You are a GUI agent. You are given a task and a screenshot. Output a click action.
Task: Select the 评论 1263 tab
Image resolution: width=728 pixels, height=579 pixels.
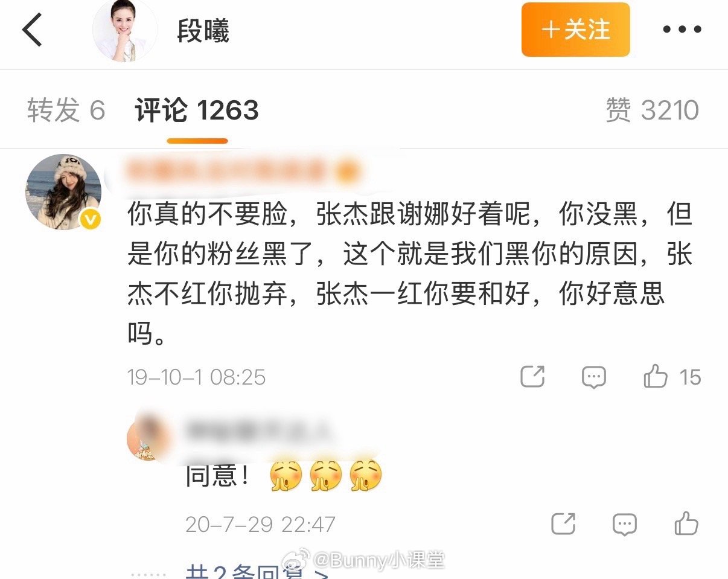pos(197,110)
